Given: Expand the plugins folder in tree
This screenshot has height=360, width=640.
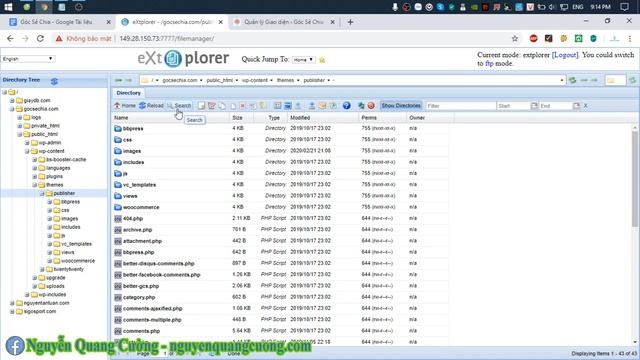Looking at the screenshot, I should click(35, 176).
